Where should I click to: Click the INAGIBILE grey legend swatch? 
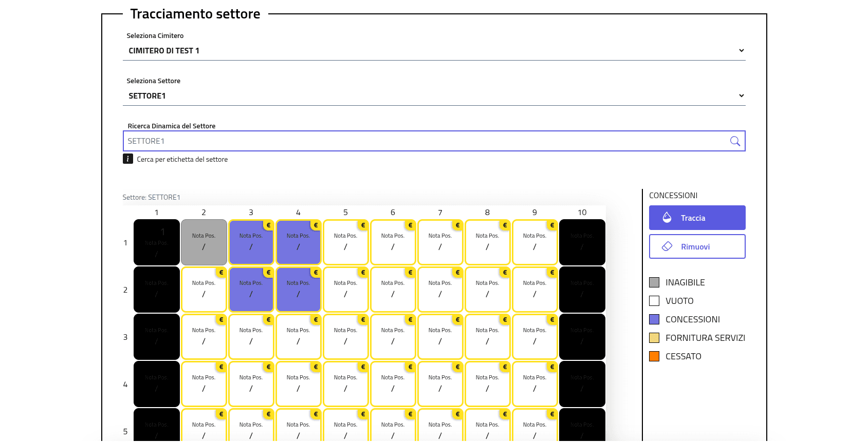pos(654,282)
